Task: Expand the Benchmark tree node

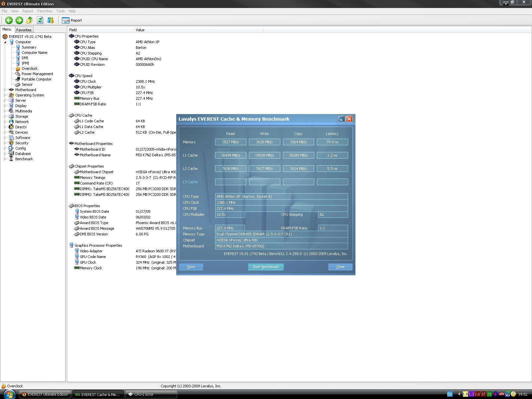Action: click(x=5, y=159)
